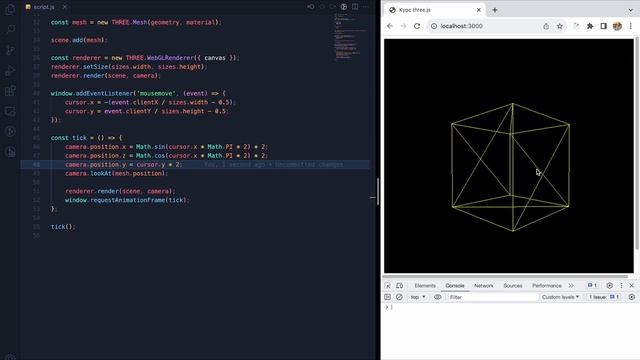The height and width of the screenshot is (360, 640).
Task: Open the DevTools issues counter badge
Action: [x=593, y=286]
